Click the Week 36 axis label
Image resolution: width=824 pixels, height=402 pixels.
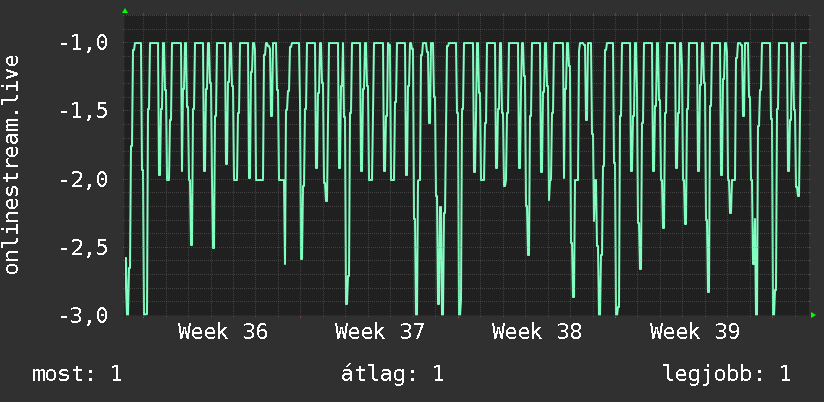click(x=223, y=332)
